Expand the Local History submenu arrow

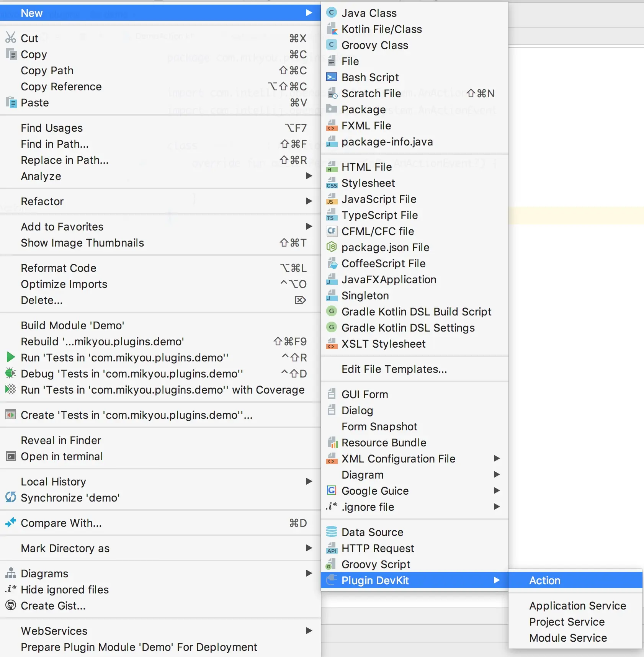tap(309, 481)
